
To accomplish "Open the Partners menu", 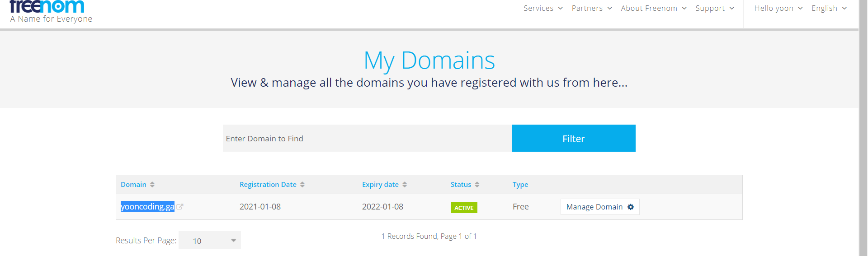I will point(592,8).
